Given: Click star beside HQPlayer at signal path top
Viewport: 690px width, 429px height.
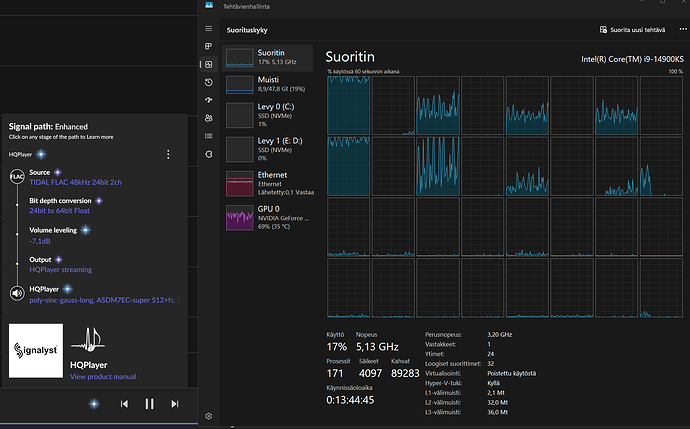Looking at the screenshot, I should click(x=41, y=154).
